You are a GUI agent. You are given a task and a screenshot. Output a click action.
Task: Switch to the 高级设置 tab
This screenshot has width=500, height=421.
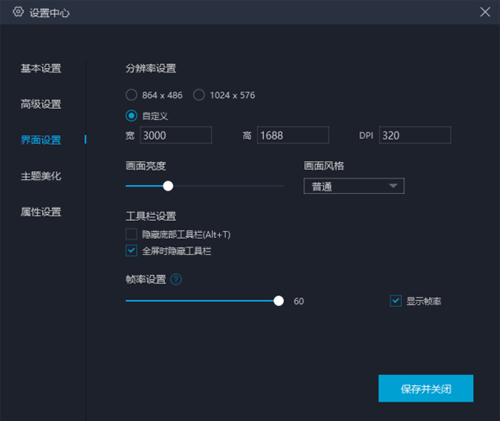(41, 104)
